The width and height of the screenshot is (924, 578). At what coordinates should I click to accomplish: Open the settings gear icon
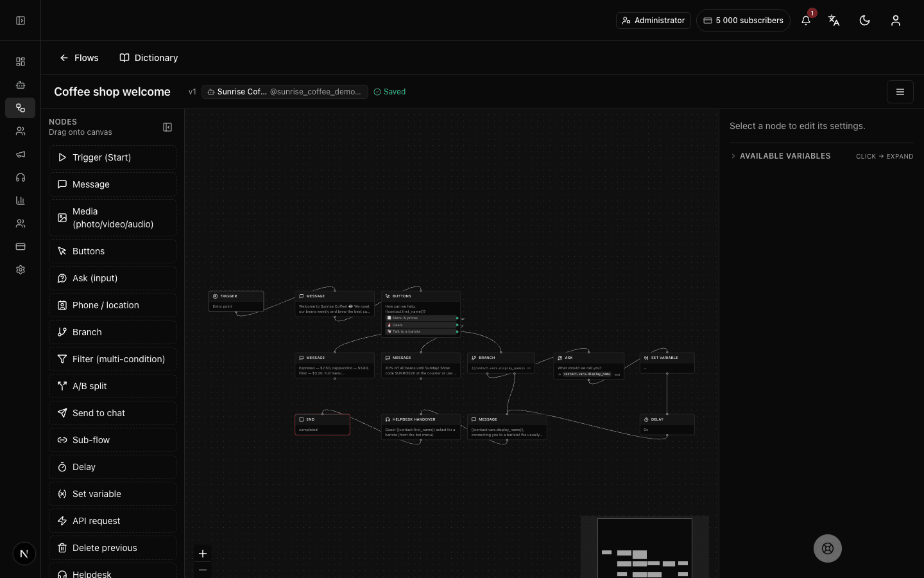[21, 270]
